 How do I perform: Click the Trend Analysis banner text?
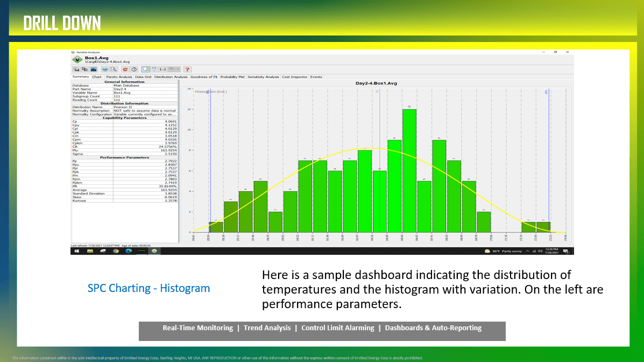[x=267, y=328]
